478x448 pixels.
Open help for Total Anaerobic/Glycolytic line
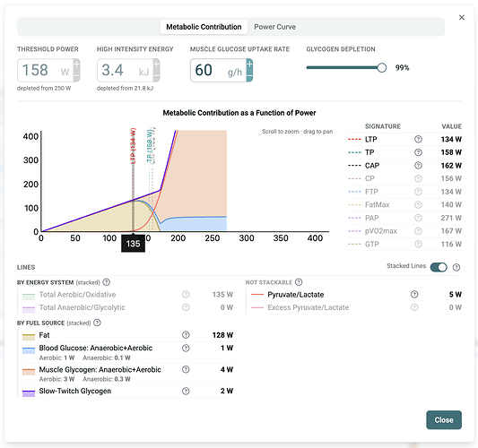click(x=186, y=307)
